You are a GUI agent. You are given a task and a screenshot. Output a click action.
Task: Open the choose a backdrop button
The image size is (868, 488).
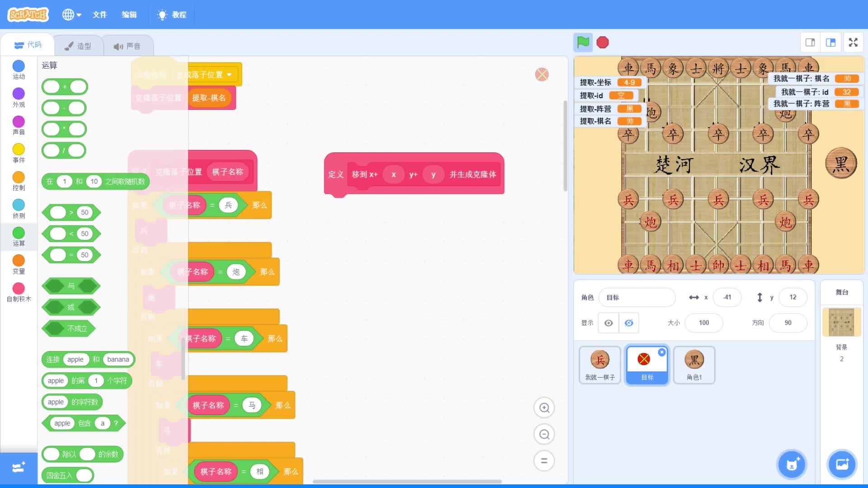click(842, 465)
